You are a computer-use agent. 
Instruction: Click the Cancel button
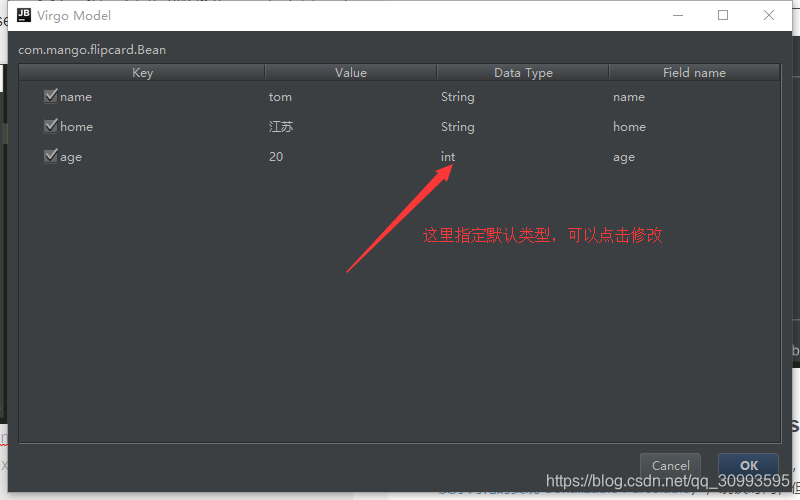[x=670, y=465]
